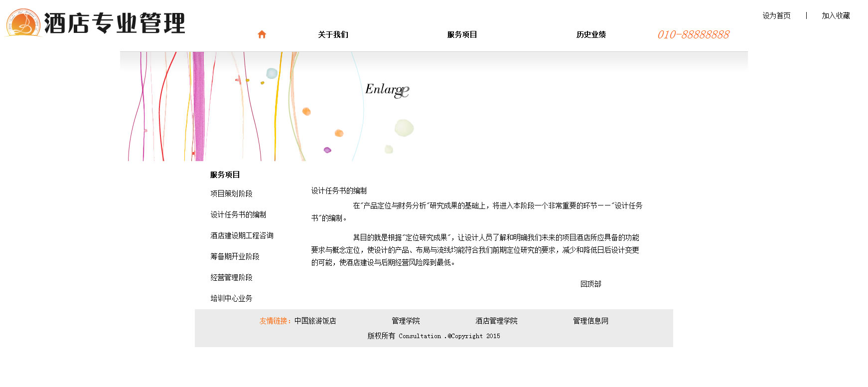The height and width of the screenshot is (387, 868).
Task: Open the 服务项目 navigation menu
Action: coord(462,34)
